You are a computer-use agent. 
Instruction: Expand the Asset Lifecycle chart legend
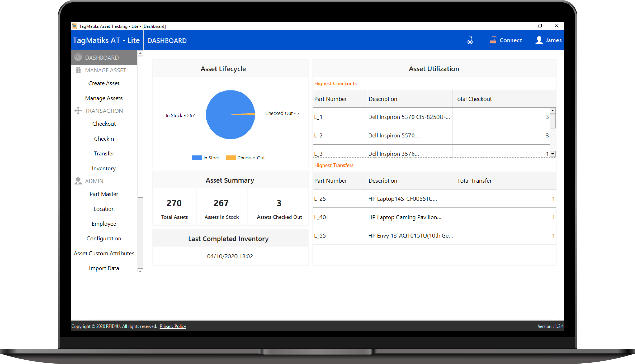coord(229,158)
